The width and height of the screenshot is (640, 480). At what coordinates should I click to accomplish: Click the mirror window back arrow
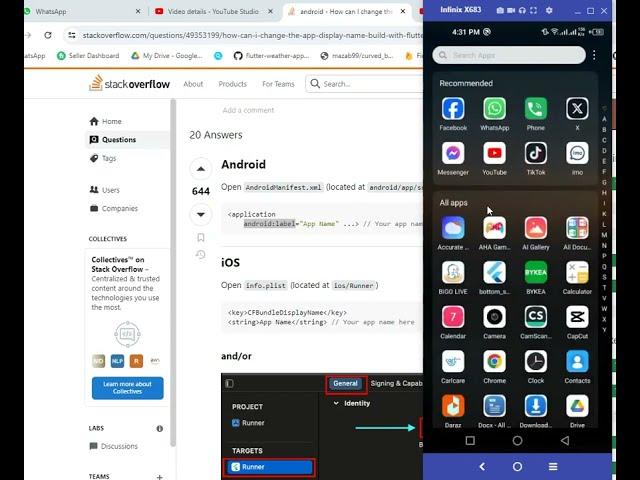[482, 467]
